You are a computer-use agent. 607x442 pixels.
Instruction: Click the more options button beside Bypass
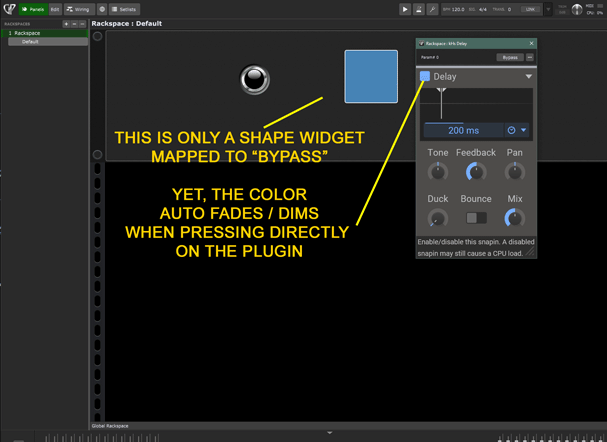[530, 57]
